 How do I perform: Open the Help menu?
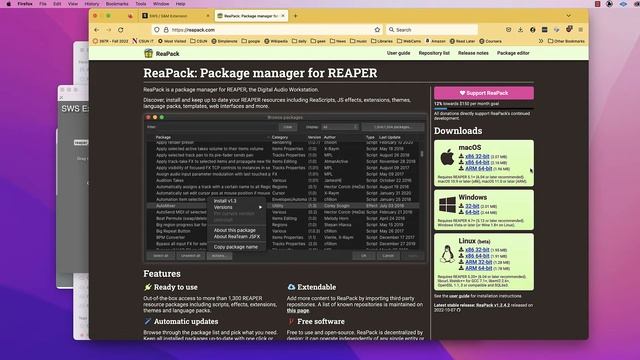(180, 4)
